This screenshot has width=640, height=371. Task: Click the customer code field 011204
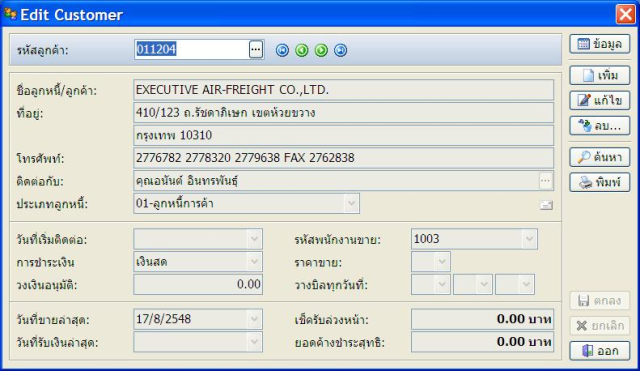click(x=191, y=49)
